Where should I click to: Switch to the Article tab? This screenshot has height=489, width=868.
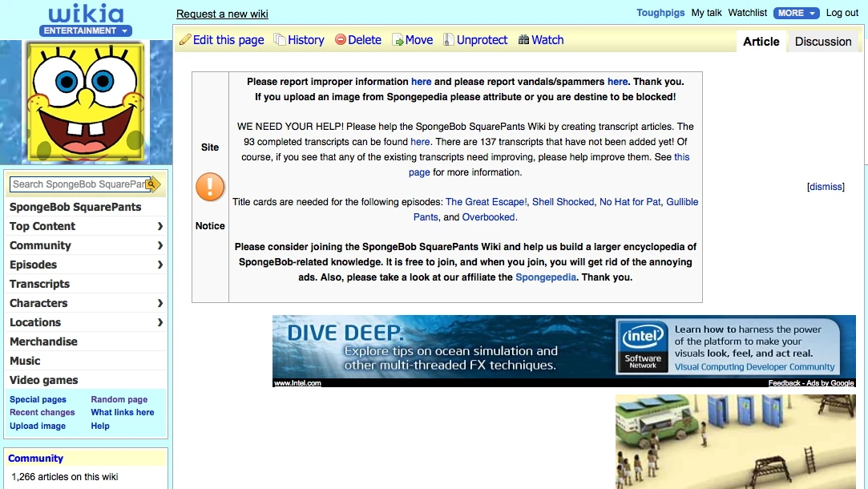[x=761, y=42]
